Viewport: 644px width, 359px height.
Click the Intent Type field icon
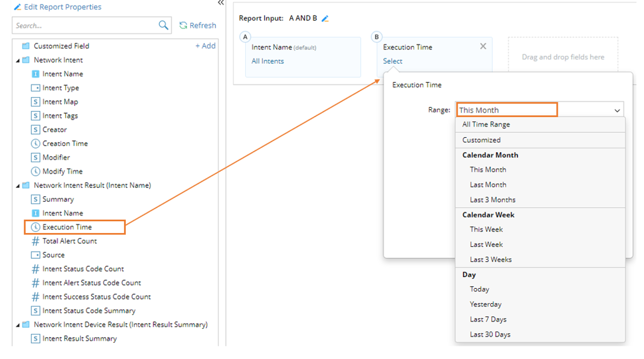tap(36, 88)
